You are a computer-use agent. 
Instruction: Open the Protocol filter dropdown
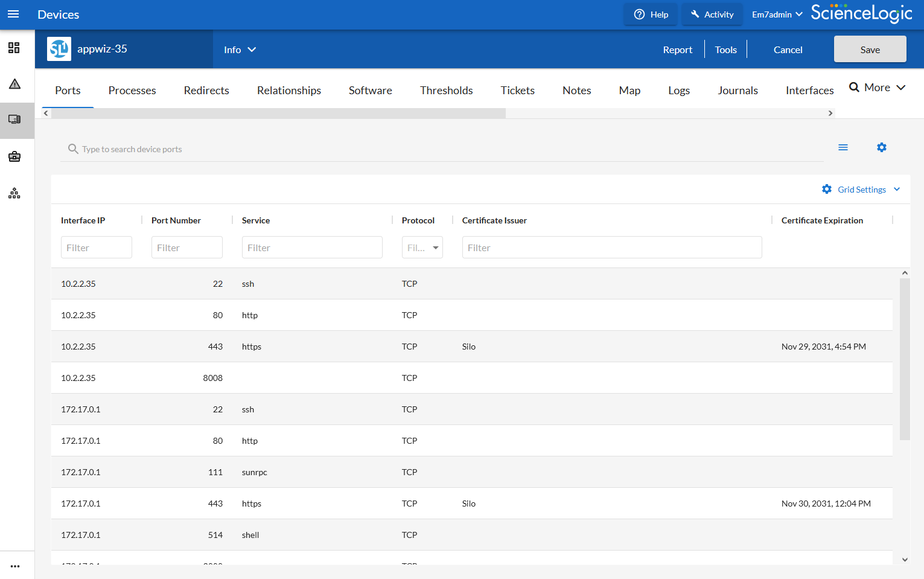click(422, 248)
